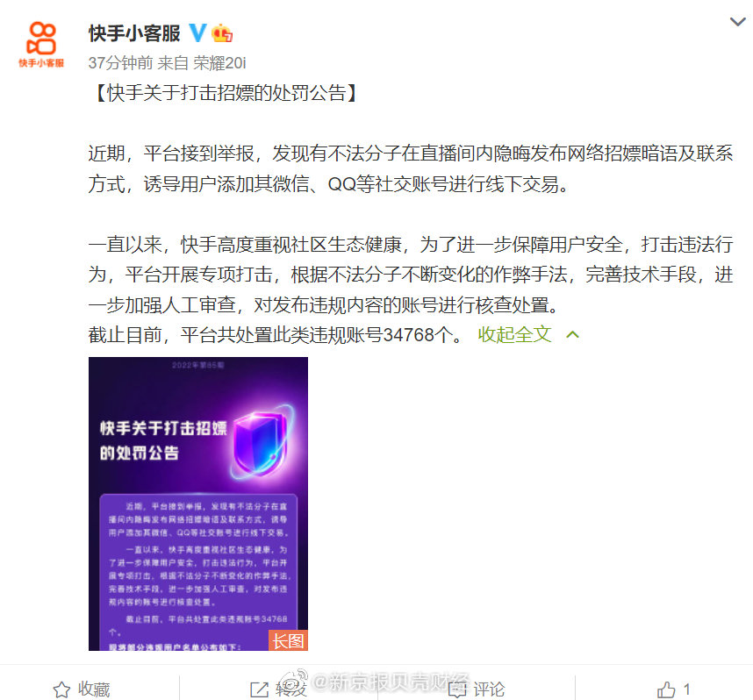Screen dimensions: 753x700
Task: Select the 转发 action label
Action: tap(291, 689)
